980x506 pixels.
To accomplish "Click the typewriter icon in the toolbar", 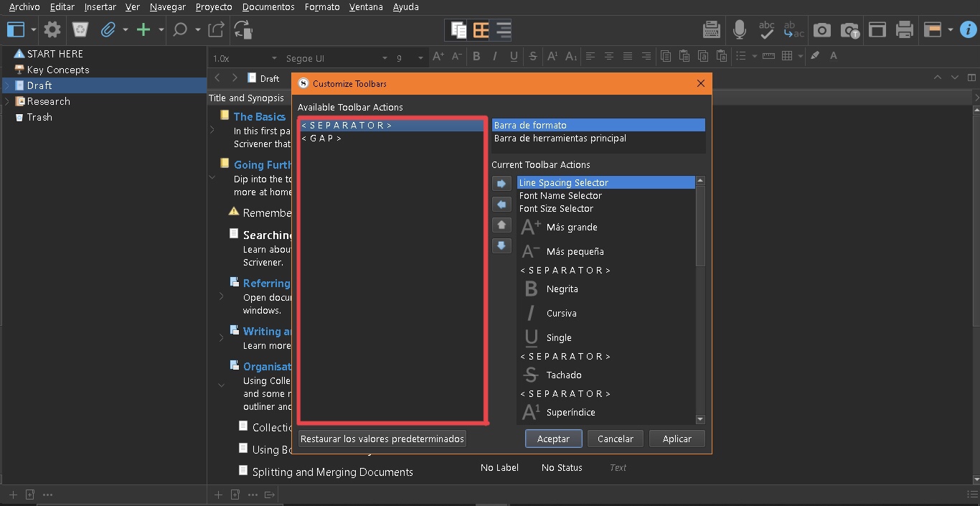I will (x=711, y=30).
